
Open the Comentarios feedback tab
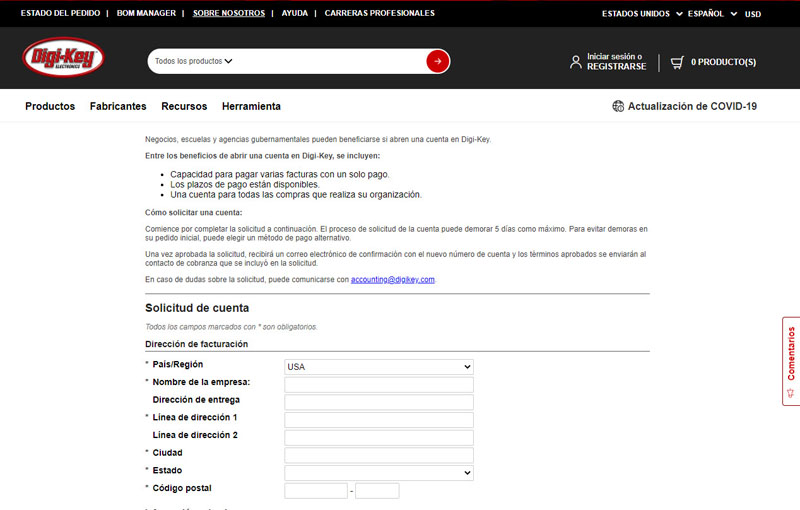tap(790, 360)
